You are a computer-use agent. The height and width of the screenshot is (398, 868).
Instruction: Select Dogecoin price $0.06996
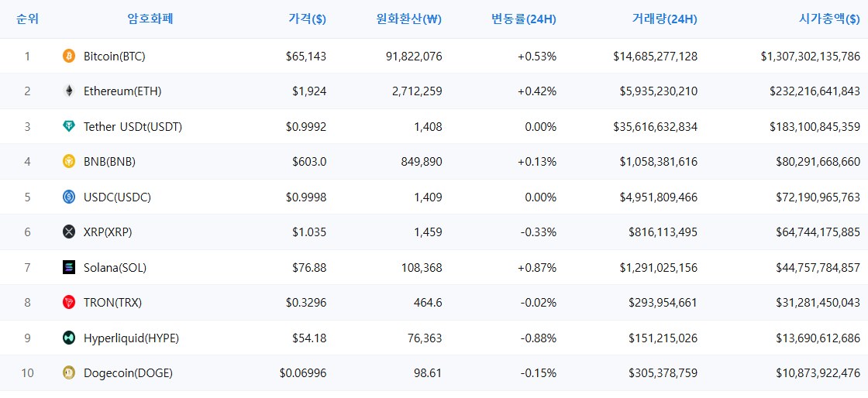(x=303, y=373)
